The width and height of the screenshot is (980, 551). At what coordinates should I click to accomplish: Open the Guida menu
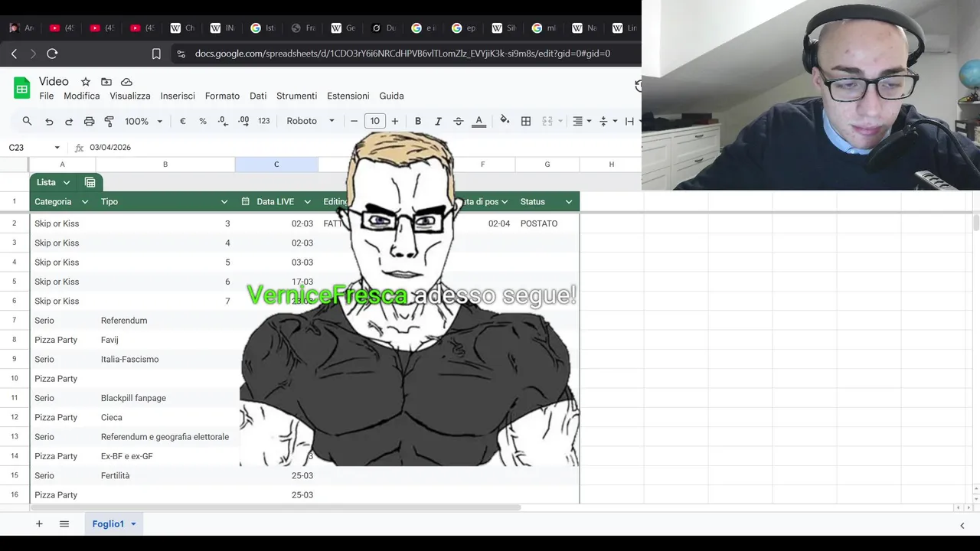pyautogui.click(x=391, y=96)
